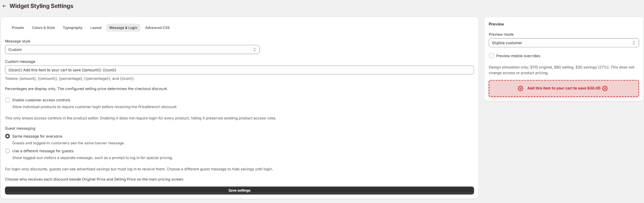Click 'Guests and logged-in customers see' description
Image resolution: width=644 pixels, height=203 pixels.
pos(69,143)
